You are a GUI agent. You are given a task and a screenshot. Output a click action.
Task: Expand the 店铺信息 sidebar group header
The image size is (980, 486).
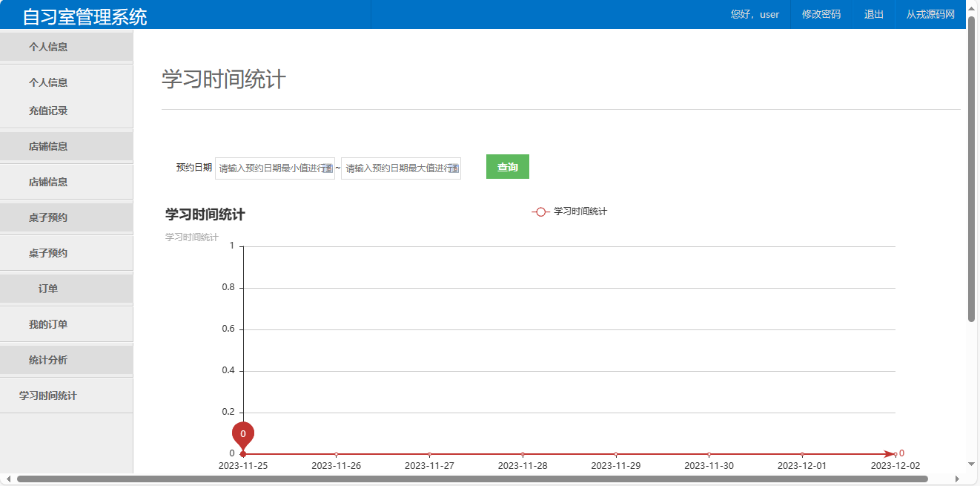pyautogui.click(x=48, y=146)
